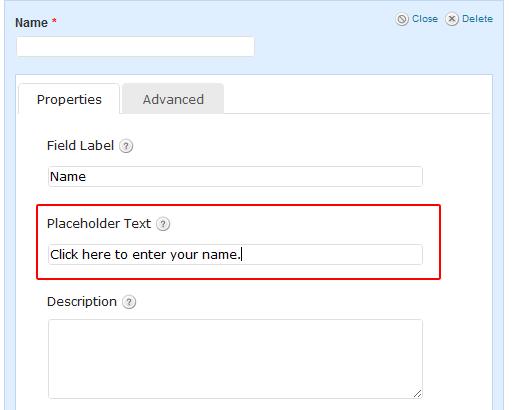Click the Description caption text
Screen dimensions: 520x410
point(82,302)
